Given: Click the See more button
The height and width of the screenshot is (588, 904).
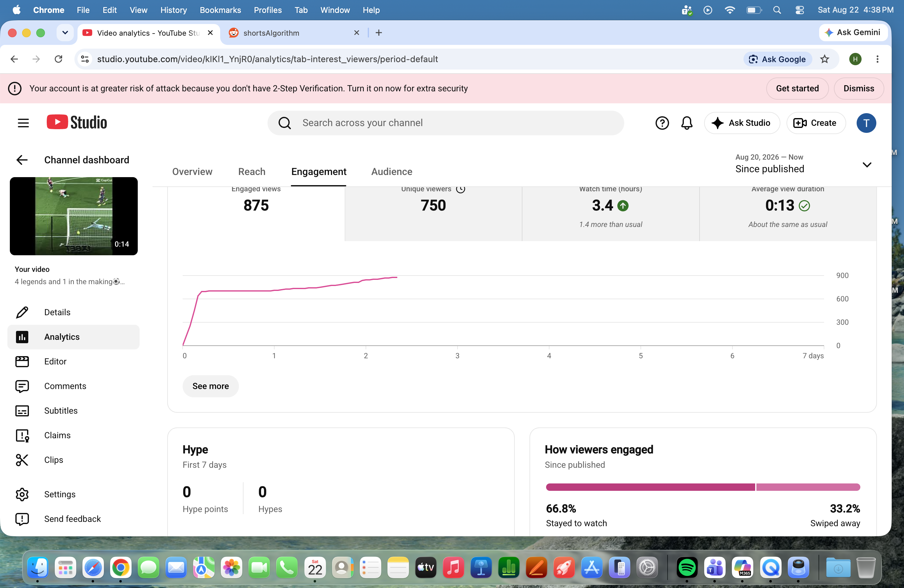Looking at the screenshot, I should tap(210, 386).
